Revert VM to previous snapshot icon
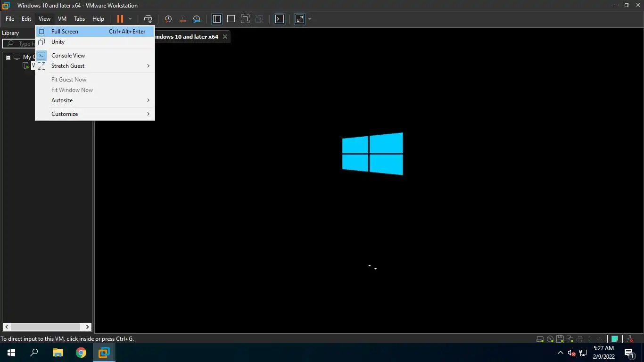644x362 pixels. [x=182, y=19]
